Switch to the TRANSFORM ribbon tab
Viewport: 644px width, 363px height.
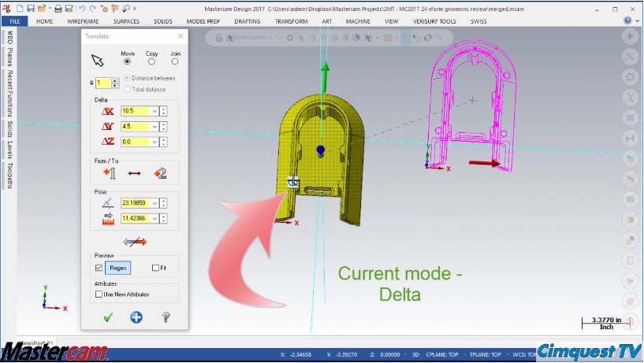click(291, 21)
